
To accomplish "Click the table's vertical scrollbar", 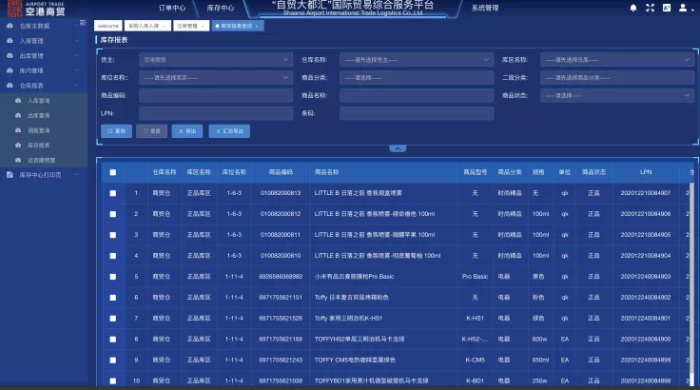I will click(x=692, y=281).
